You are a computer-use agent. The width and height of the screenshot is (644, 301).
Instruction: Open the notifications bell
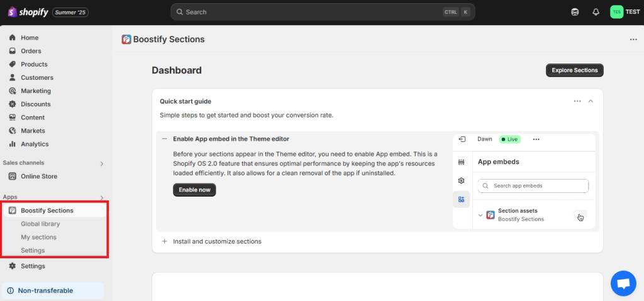596,12
